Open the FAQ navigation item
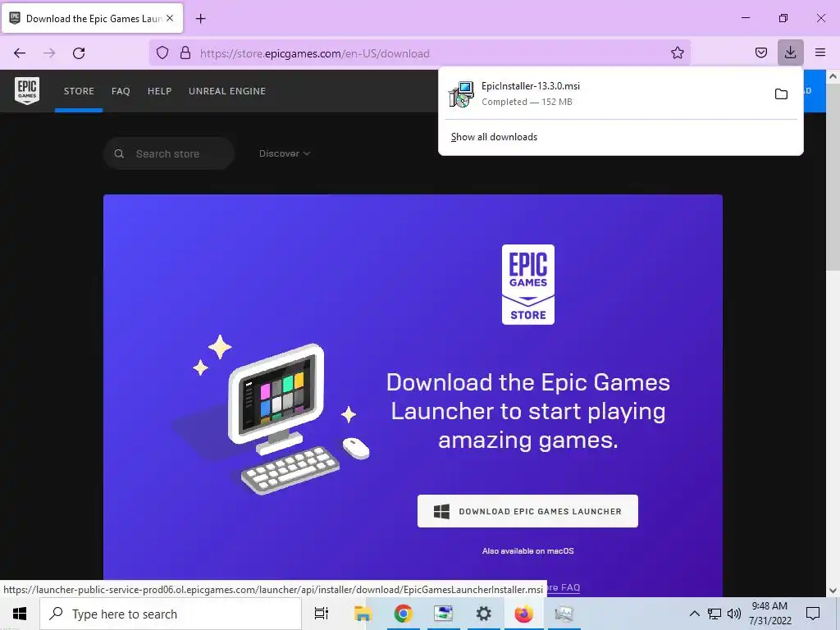The image size is (840, 630). 121,91
